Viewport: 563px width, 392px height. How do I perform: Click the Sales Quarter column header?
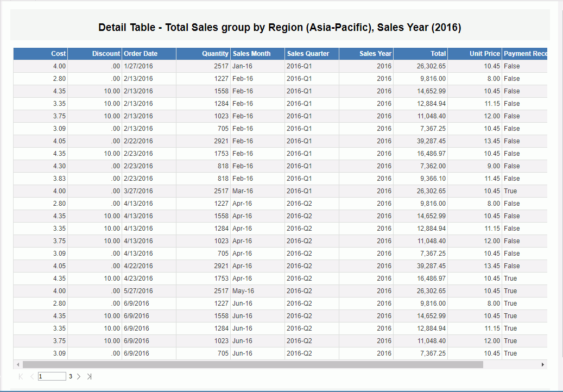coord(308,54)
